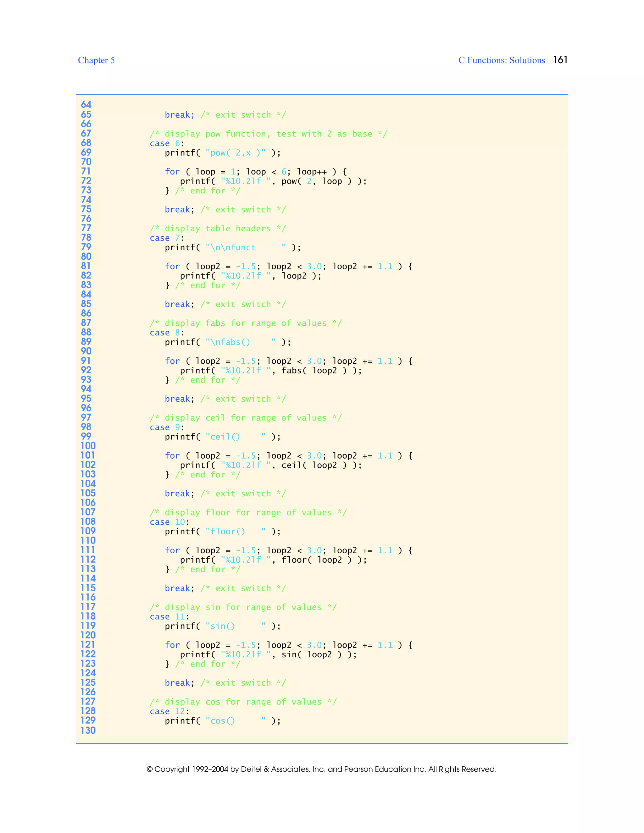Click the 'display table headers' comment
The image size is (644, 833).
coord(218,229)
